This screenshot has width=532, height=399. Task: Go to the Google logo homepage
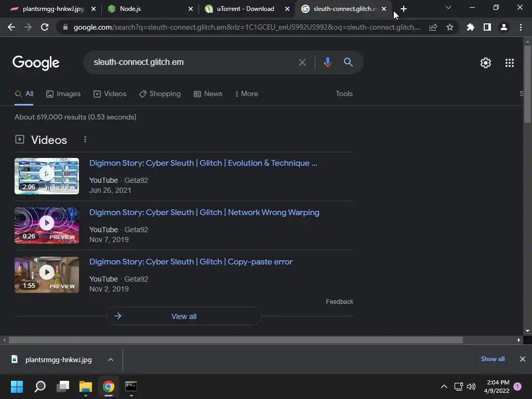[36, 63]
